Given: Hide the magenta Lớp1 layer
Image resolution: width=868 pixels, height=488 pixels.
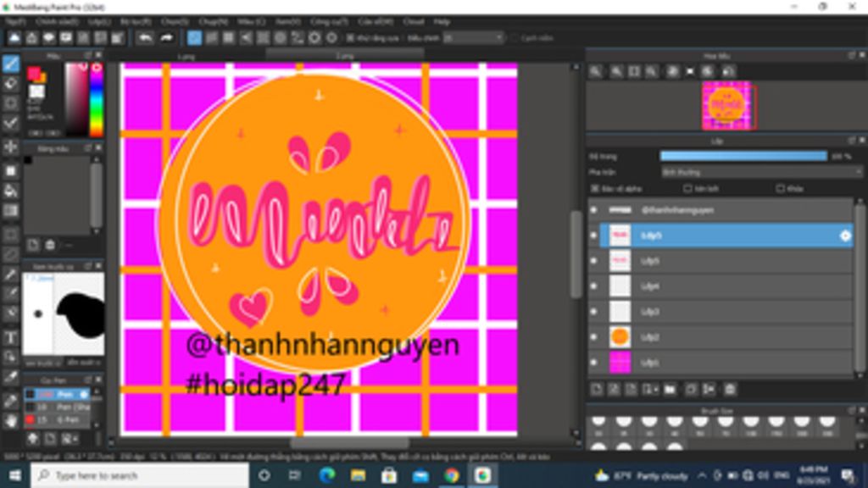Looking at the screenshot, I should click(594, 363).
